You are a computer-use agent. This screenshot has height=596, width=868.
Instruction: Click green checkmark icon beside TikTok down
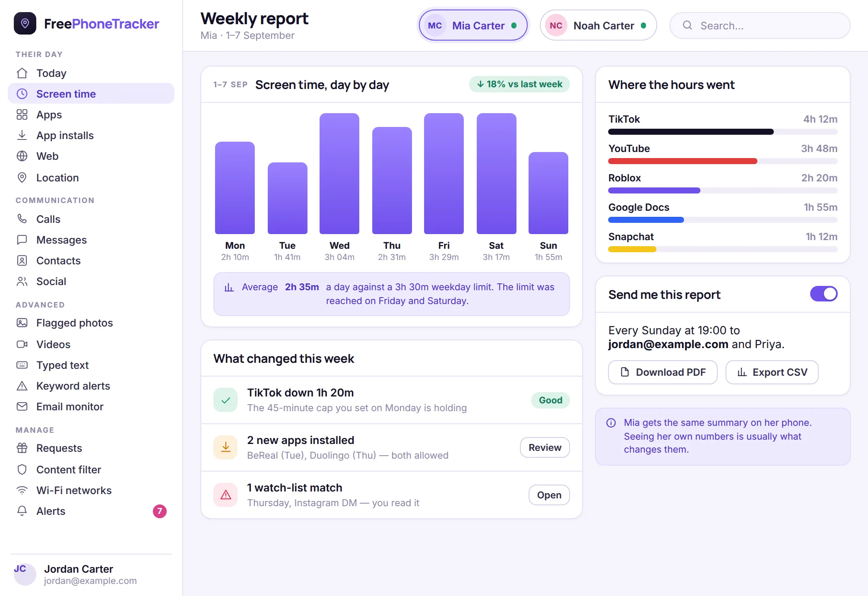click(x=225, y=400)
